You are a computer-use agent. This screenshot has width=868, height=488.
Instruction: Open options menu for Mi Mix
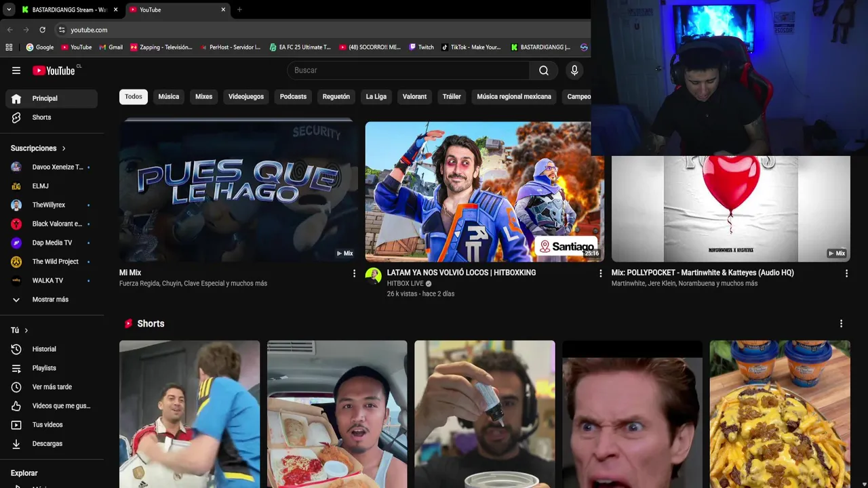354,273
